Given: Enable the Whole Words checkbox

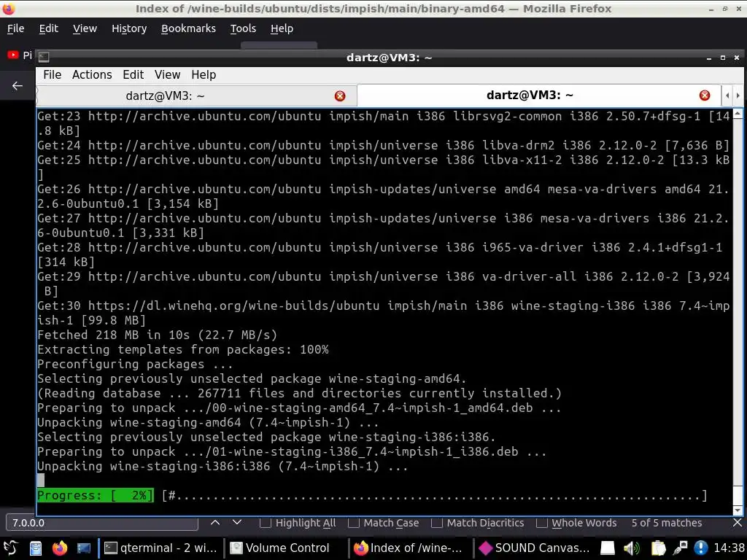Looking at the screenshot, I should click(x=541, y=523).
